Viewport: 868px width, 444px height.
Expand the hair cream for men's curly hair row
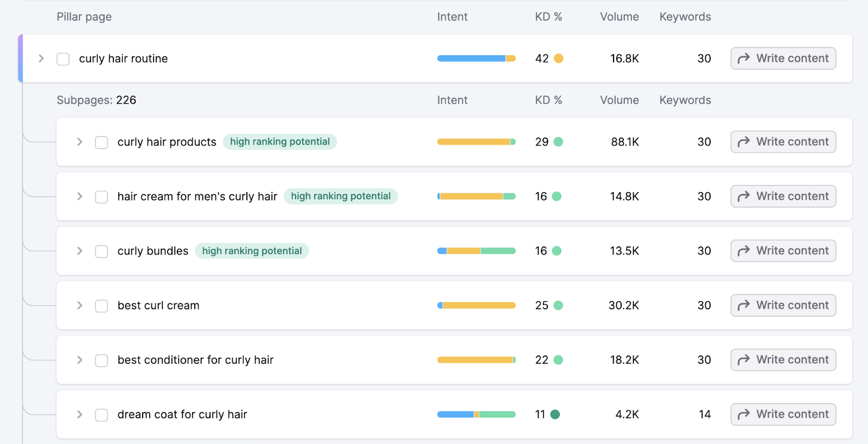pos(80,196)
